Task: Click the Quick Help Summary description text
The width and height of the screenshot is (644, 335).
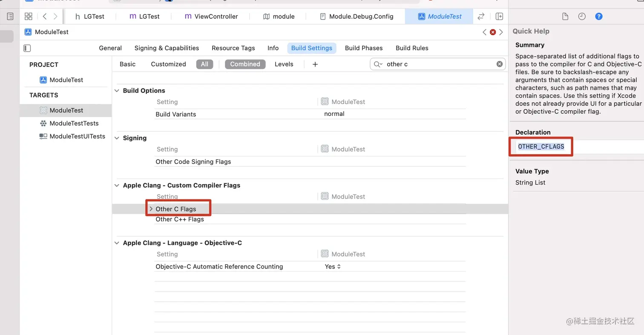Action: [x=578, y=84]
